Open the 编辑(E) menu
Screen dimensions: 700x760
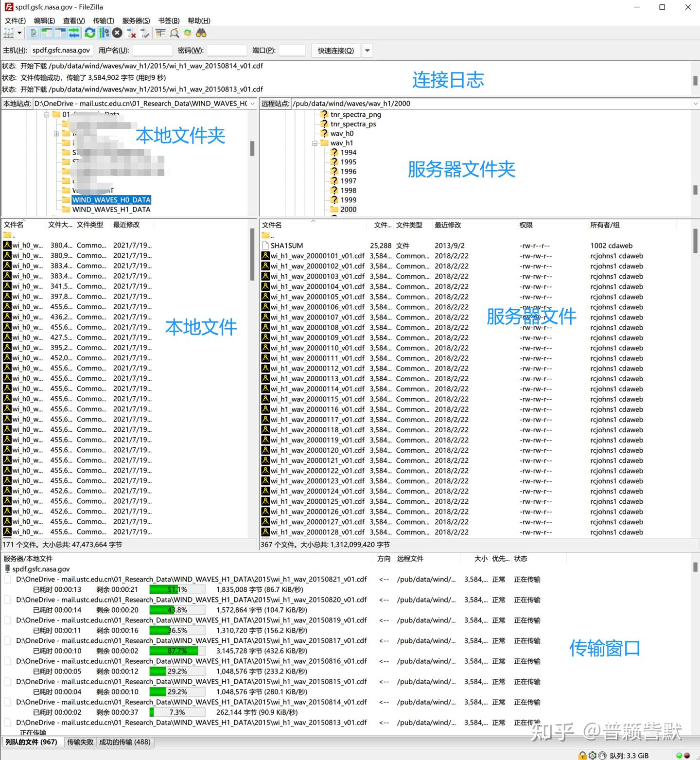point(44,20)
